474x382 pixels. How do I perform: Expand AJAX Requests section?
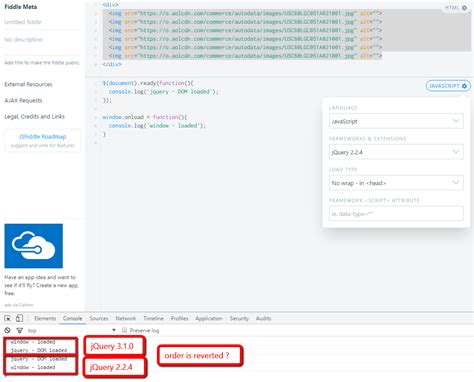(23, 100)
